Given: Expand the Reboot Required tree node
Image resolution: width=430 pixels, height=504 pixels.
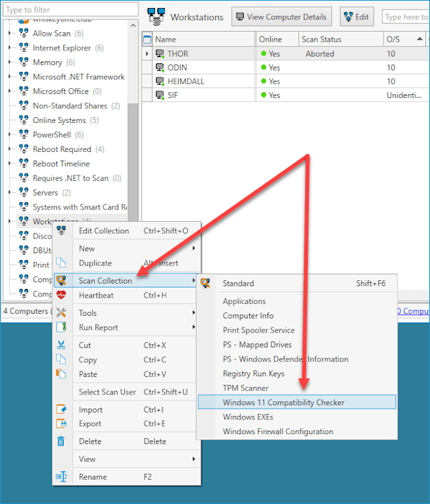Looking at the screenshot, I should tap(9, 149).
